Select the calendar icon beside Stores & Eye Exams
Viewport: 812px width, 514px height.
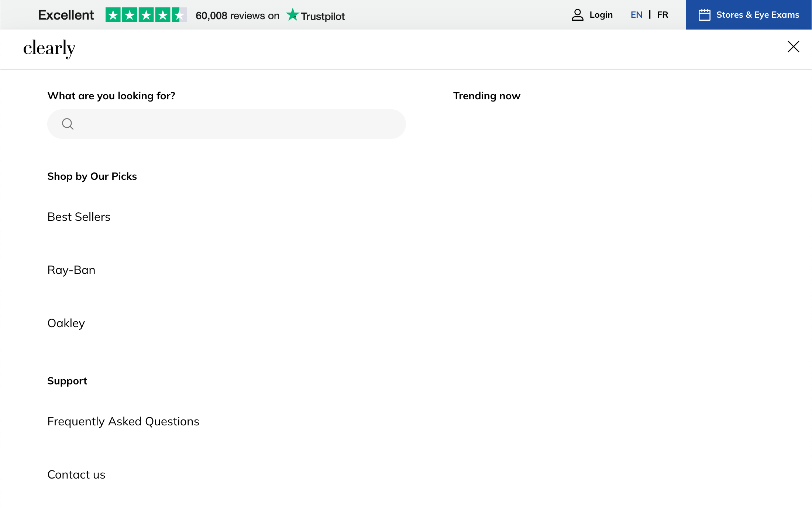[x=705, y=14]
